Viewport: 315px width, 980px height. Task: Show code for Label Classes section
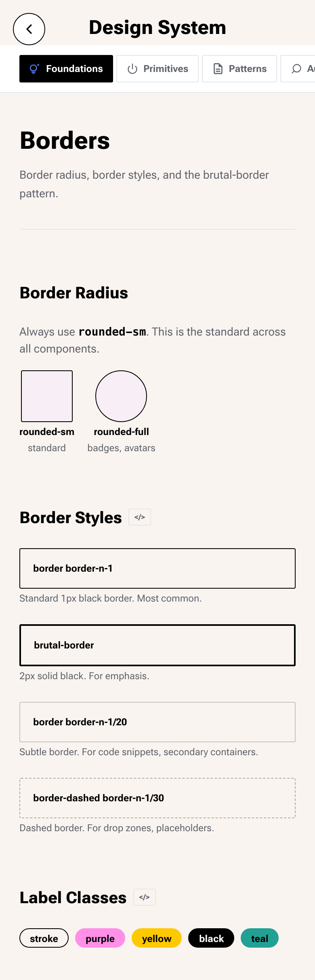[145, 897]
